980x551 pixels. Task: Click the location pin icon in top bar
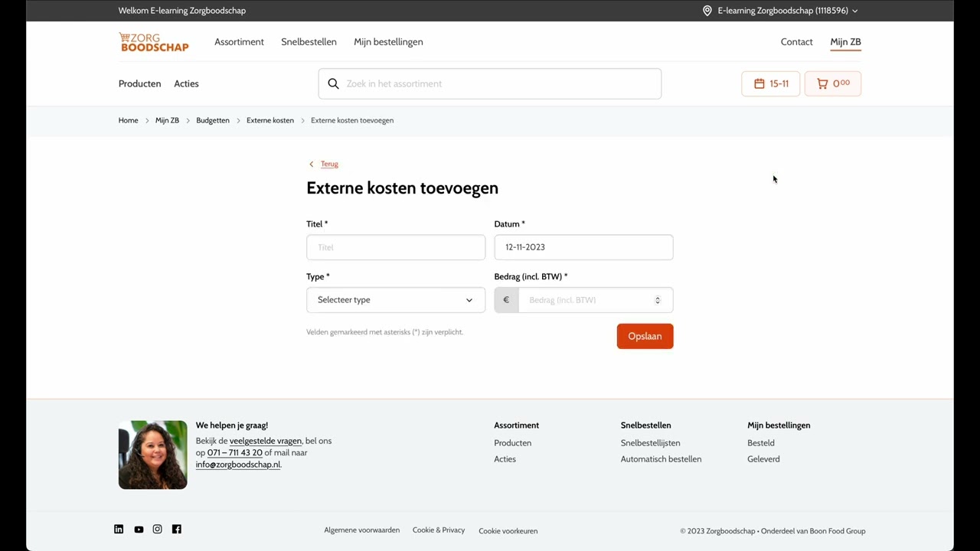point(707,11)
